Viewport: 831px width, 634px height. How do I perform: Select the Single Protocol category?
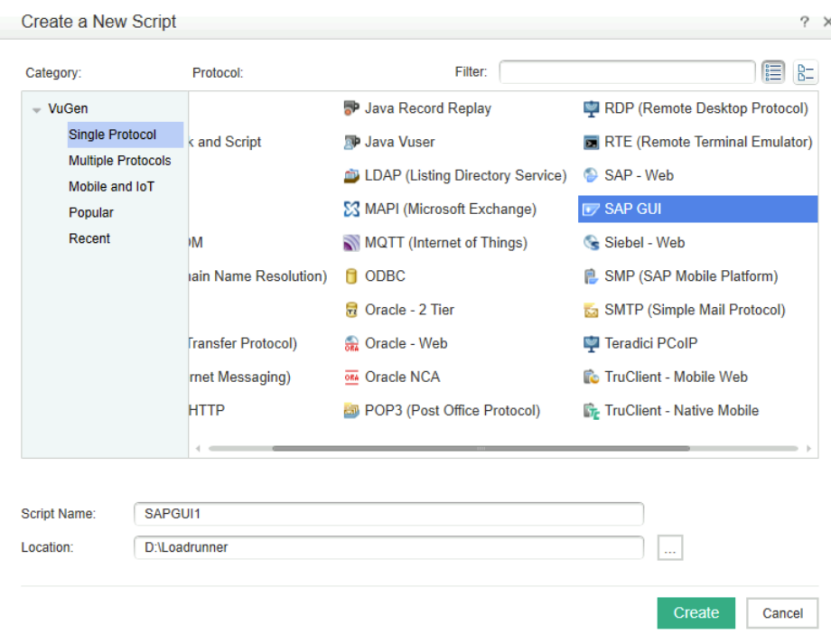click(125, 135)
